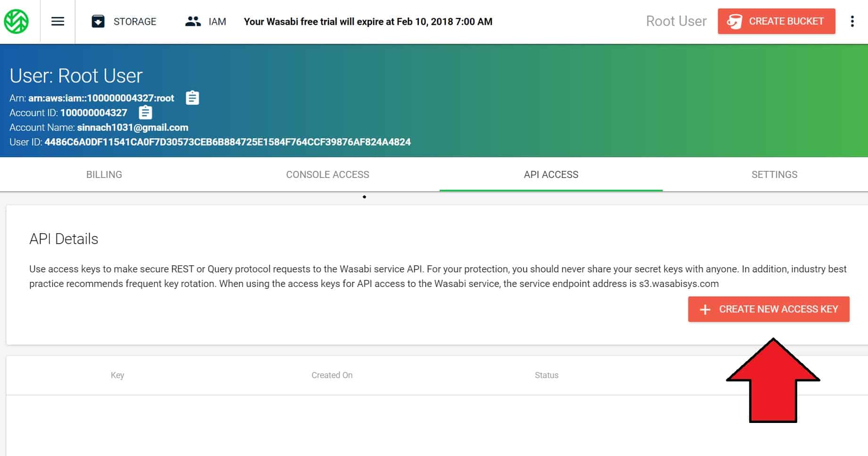Copy the ARN with clipboard icon
This screenshot has height=456, width=868.
coord(192,98)
